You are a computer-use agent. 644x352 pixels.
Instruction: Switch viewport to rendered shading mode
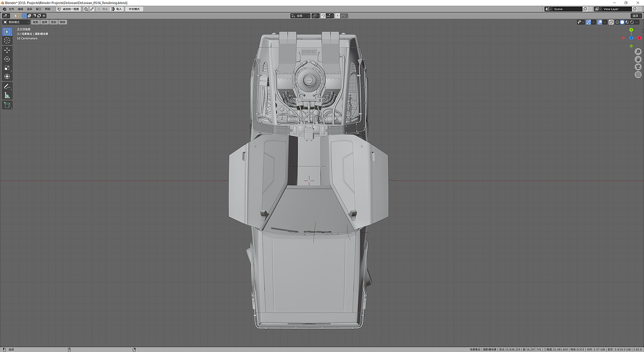632,22
